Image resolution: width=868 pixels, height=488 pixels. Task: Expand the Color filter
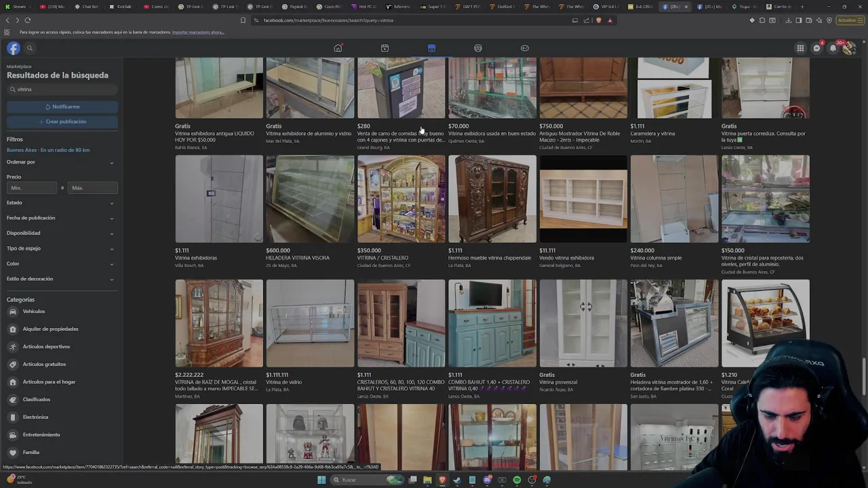click(60, 264)
